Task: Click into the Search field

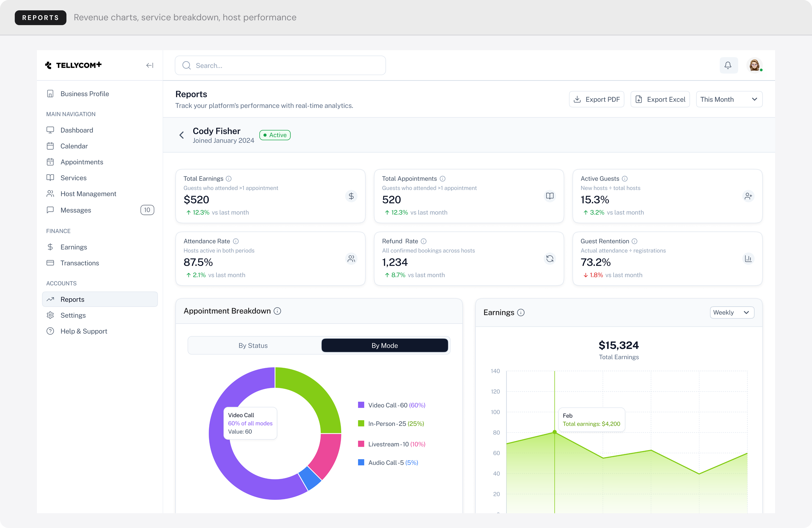Action: pyautogui.click(x=280, y=66)
